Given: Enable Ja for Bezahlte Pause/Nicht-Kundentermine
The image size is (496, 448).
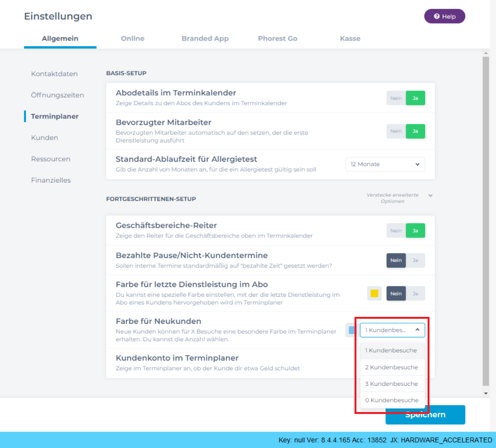Looking at the screenshot, I should (415, 260).
